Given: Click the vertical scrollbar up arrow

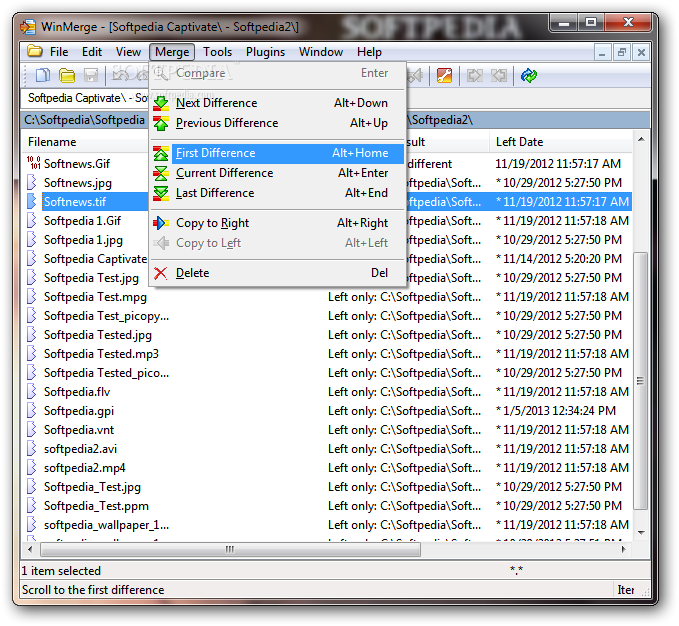Looking at the screenshot, I should click(641, 139).
